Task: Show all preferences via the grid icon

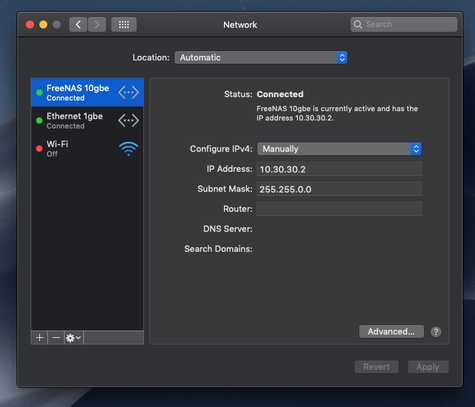Action: [124, 25]
